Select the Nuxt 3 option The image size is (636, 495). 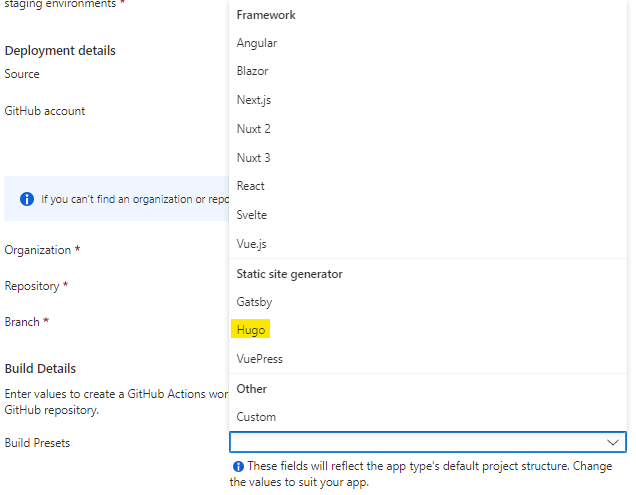[428, 157]
